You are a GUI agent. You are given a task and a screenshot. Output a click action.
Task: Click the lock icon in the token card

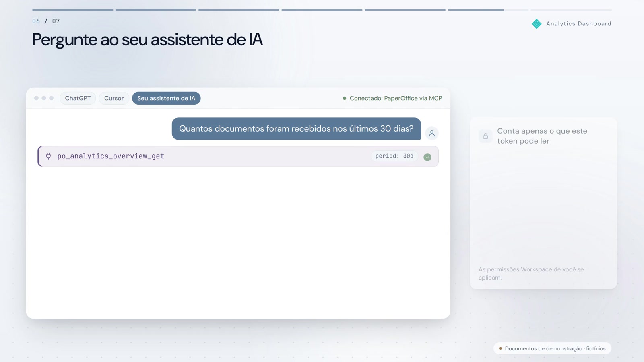point(485,136)
